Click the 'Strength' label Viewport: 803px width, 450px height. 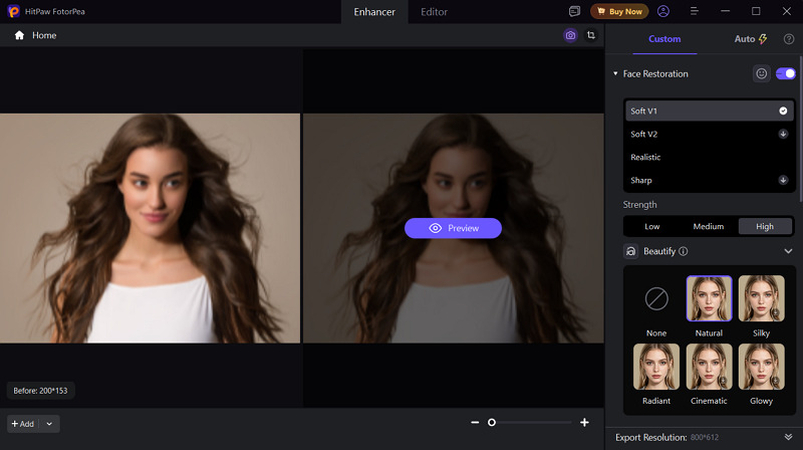(640, 205)
